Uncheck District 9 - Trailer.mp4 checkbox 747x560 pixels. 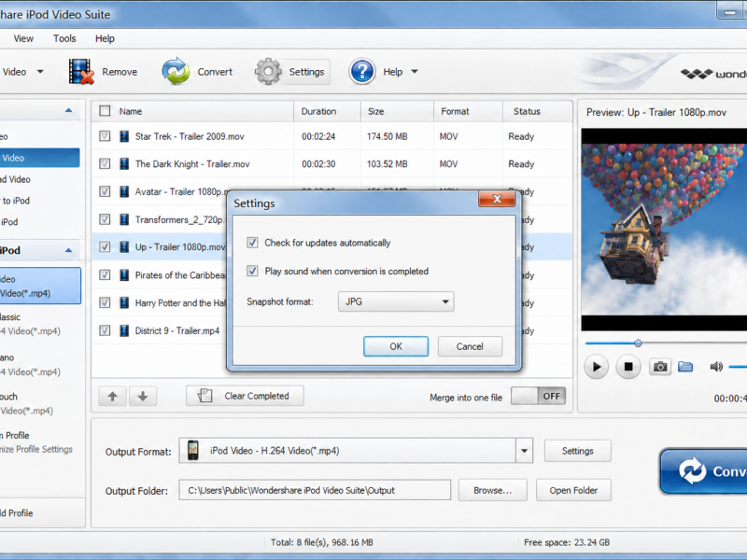(105, 330)
